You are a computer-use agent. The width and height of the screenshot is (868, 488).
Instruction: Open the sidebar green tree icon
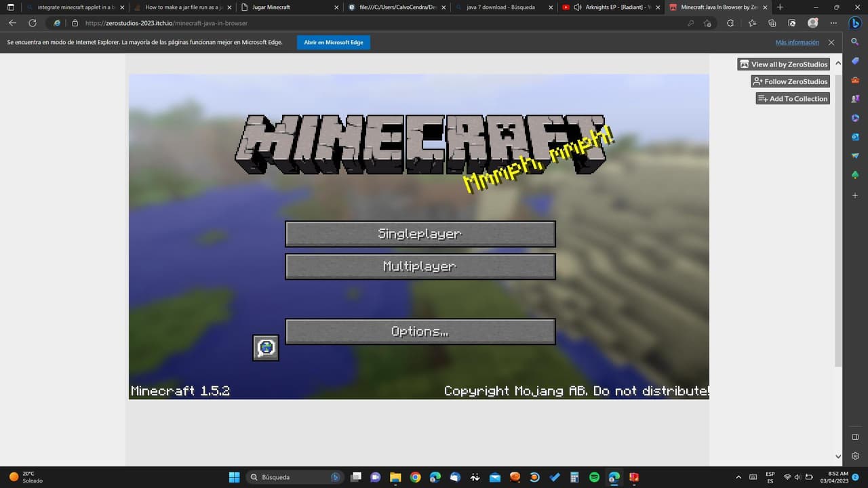click(855, 175)
